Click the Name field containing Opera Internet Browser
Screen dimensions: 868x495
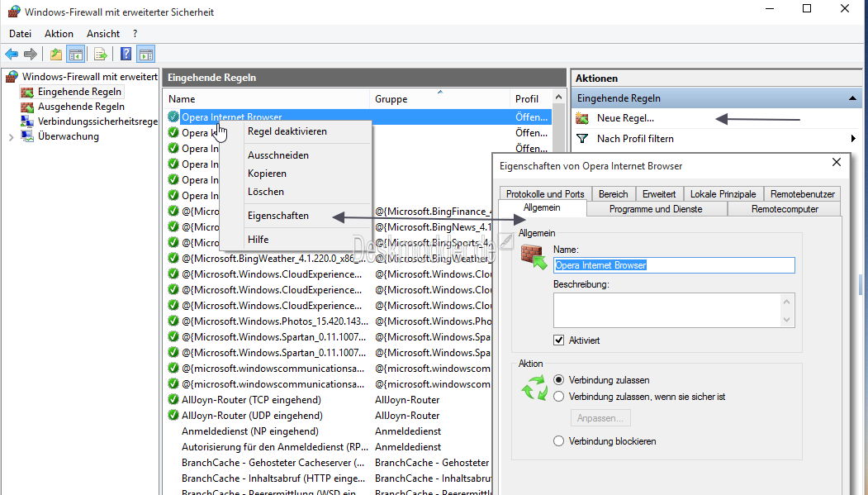pyautogui.click(x=674, y=265)
